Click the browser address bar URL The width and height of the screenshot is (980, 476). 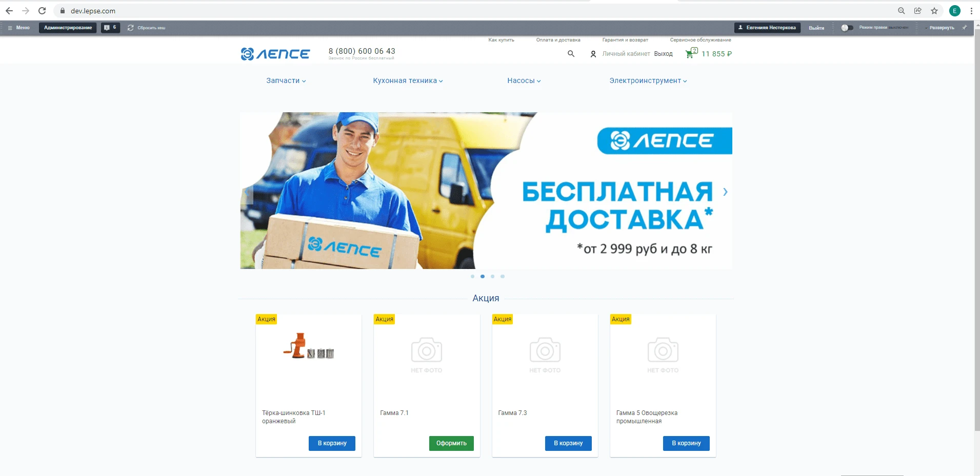pos(93,11)
